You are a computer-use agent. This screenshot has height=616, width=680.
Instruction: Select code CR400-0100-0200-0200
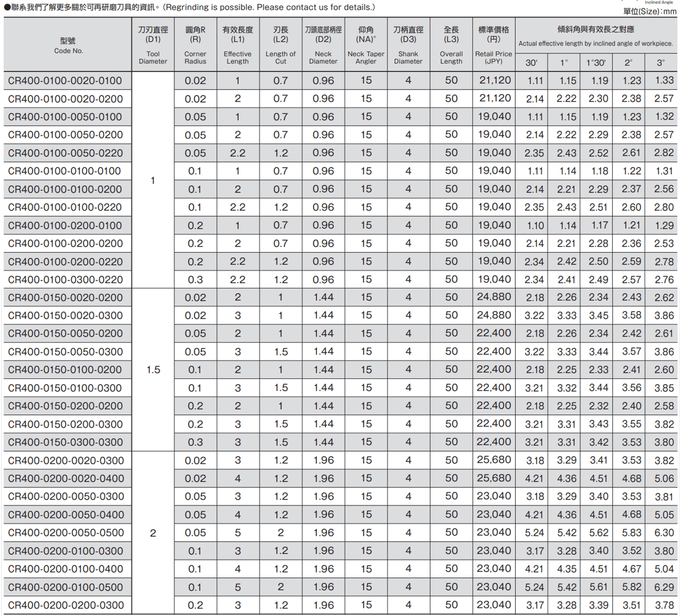[x=65, y=244]
